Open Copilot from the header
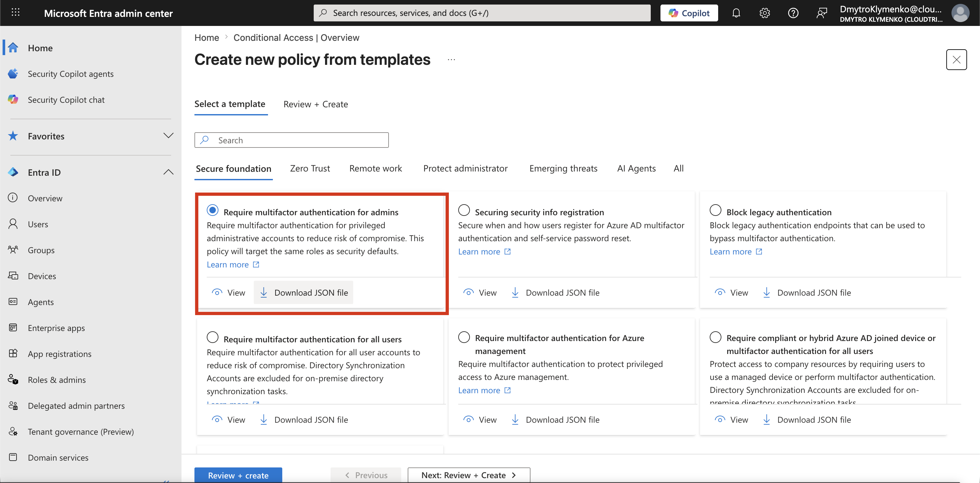Viewport: 980px width, 483px height. (x=689, y=13)
